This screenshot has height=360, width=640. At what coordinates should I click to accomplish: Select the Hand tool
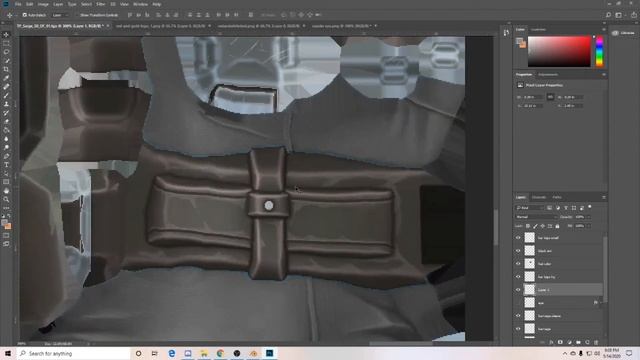6,191
